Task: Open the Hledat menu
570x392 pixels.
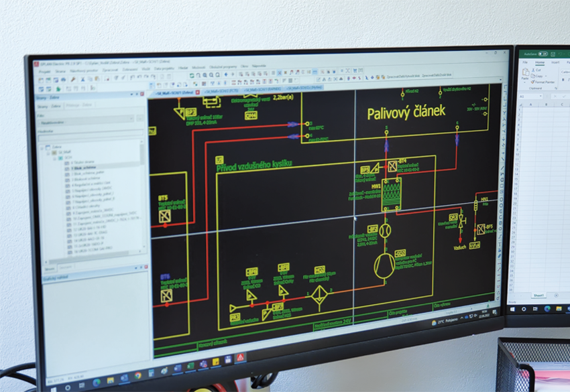Action: tap(183, 68)
